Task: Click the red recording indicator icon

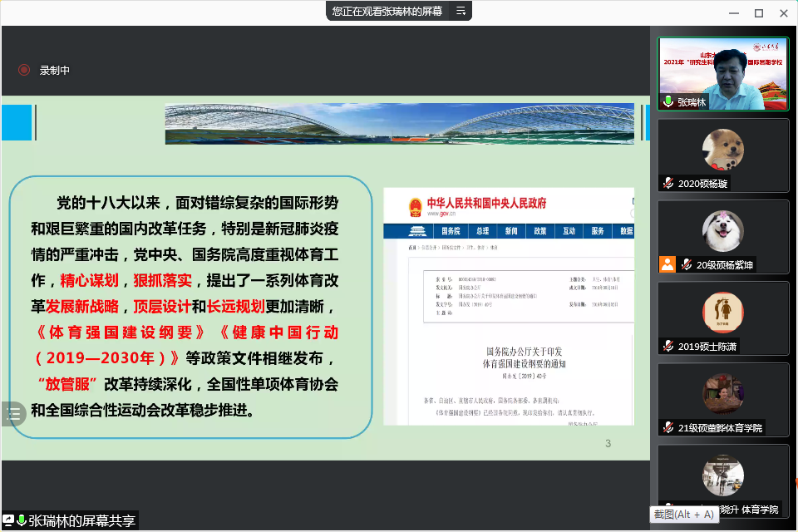Action: click(24, 71)
